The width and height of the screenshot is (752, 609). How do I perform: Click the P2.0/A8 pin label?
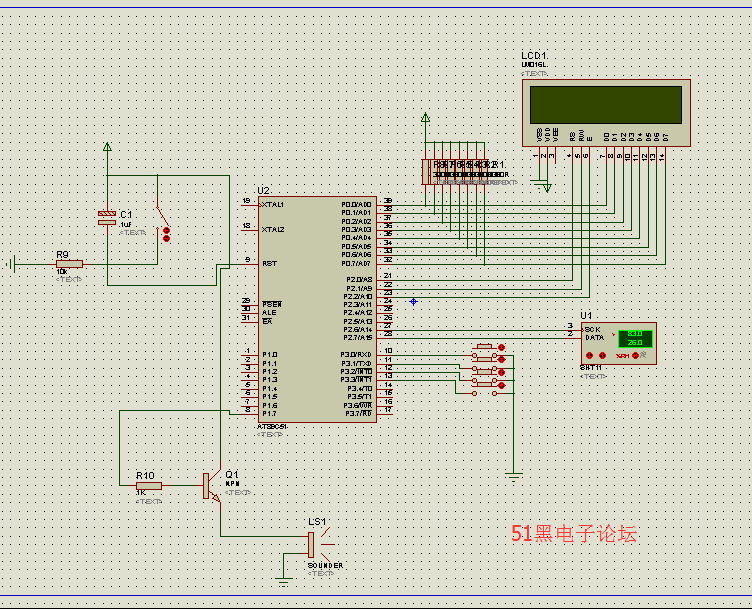click(359, 280)
